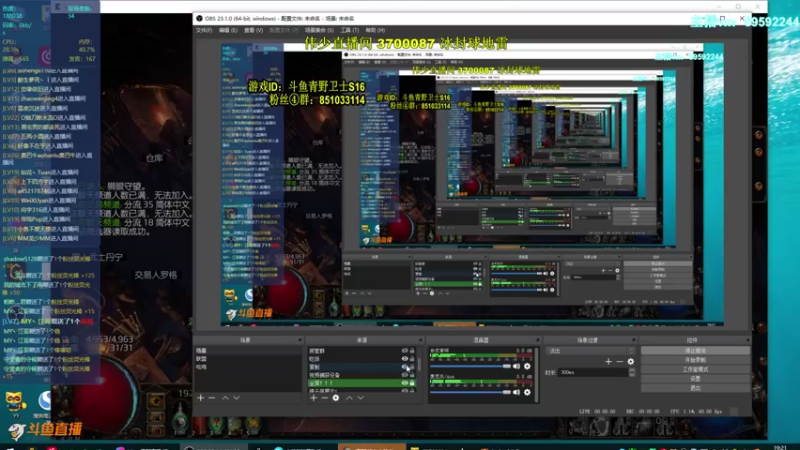Image resolution: width=800 pixels, height=450 pixels.
Task: Undock the Mixer panel via its header icon
Action: click(x=537, y=340)
